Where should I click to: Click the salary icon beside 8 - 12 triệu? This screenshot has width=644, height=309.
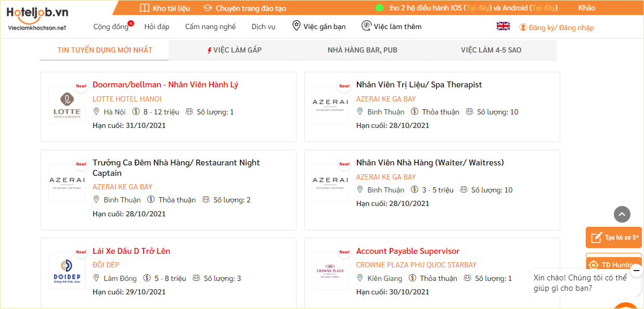coord(136,111)
